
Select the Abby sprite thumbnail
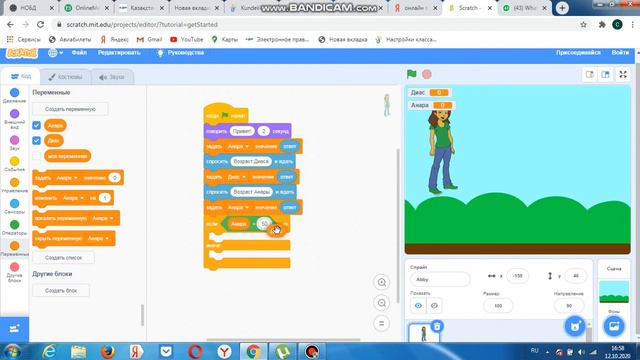[424, 333]
